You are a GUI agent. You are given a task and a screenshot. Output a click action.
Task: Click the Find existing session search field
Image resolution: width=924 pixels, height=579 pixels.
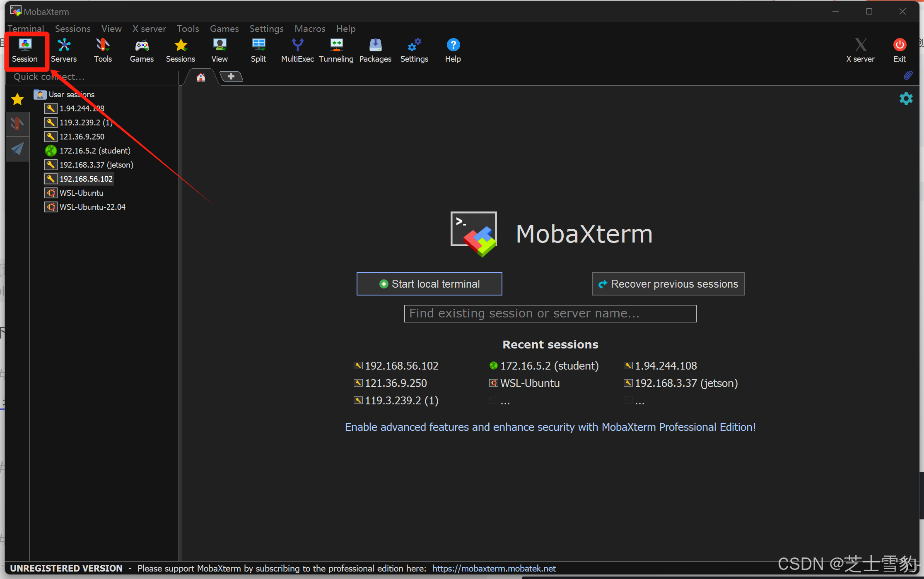coord(550,314)
